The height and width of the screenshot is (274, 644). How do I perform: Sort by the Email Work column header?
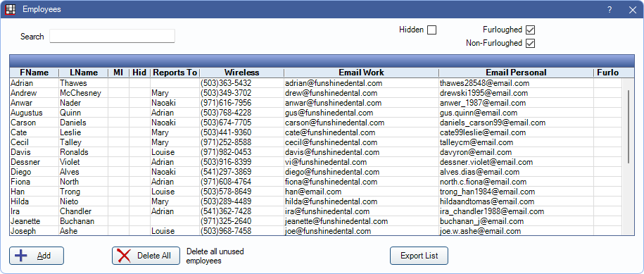pyautogui.click(x=362, y=73)
